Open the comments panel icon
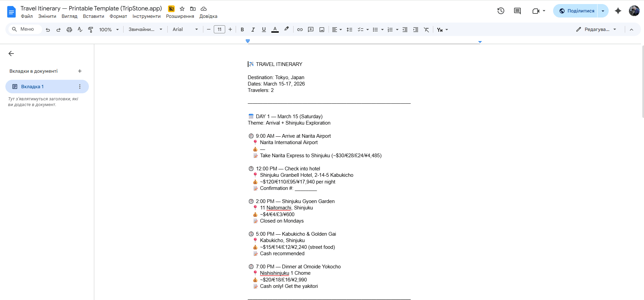The width and height of the screenshot is (644, 300). (x=517, y=11)
